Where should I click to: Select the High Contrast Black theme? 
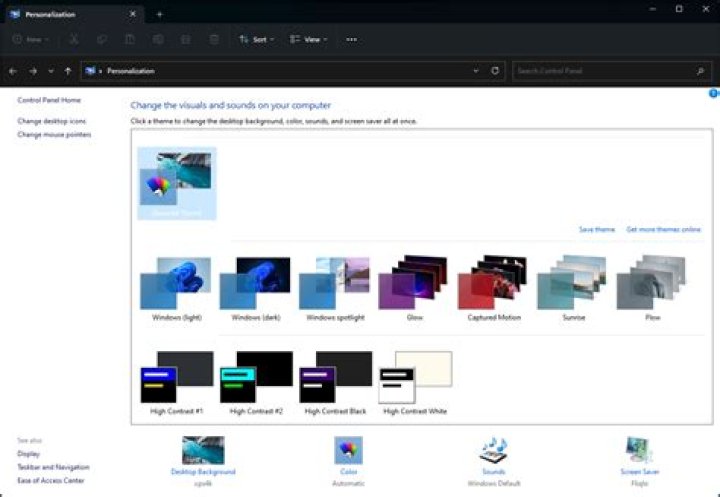click(335, 383)
